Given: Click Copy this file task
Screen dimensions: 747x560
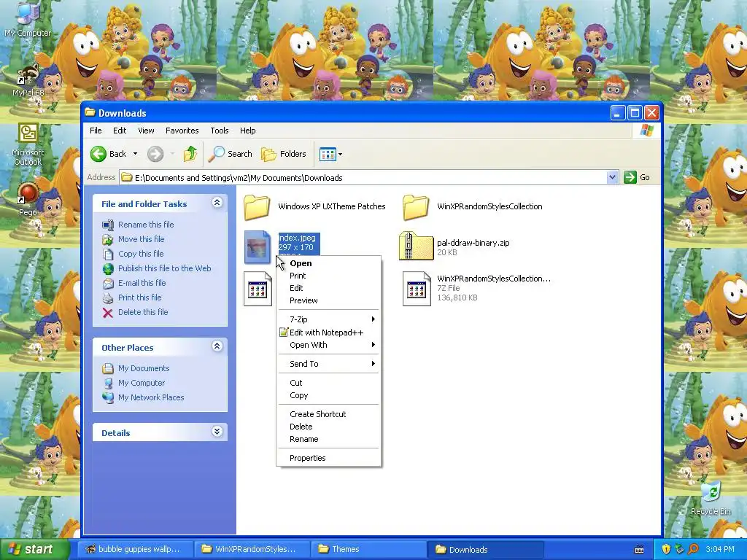Looking at the screenshot, I should (141, 254).
